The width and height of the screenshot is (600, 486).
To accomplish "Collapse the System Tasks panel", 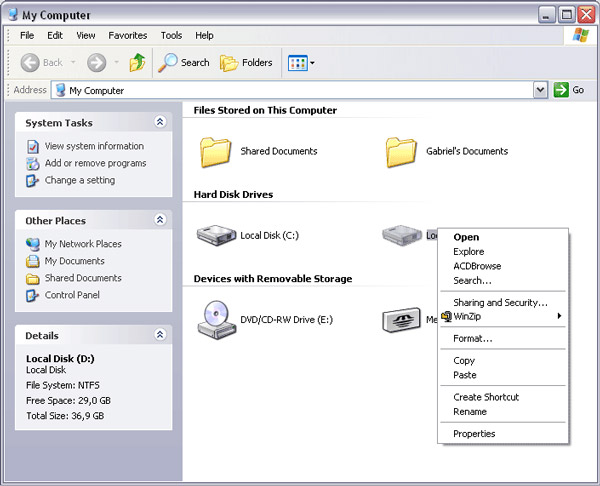I will (160, 122).
